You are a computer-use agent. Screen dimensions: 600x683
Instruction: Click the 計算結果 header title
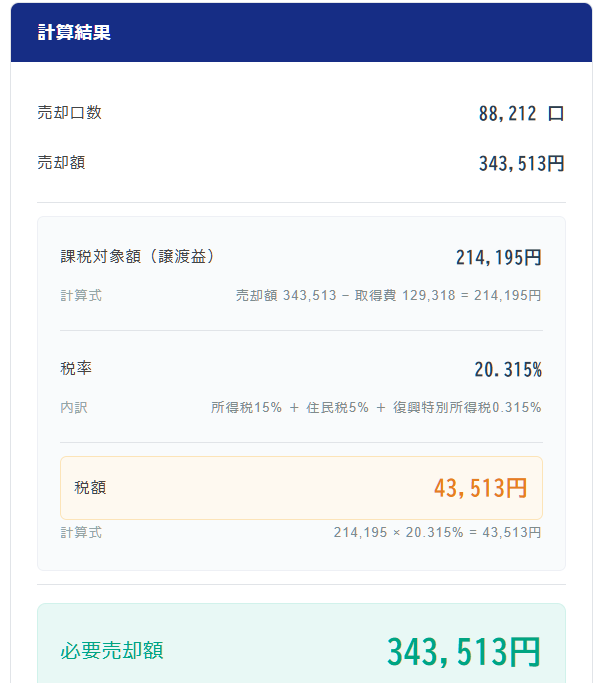74,32
